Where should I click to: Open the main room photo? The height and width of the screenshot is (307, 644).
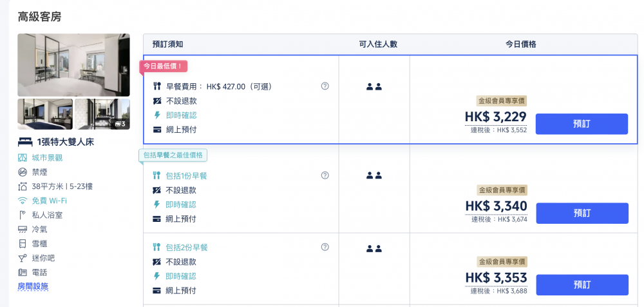point(73,65)
